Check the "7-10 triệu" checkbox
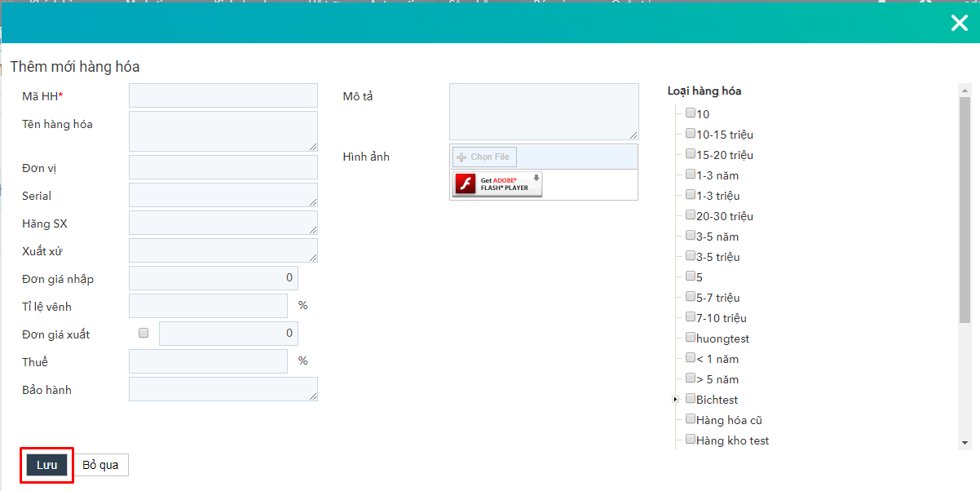The height and width of the screenshot is (491, 980). [691, 317]
